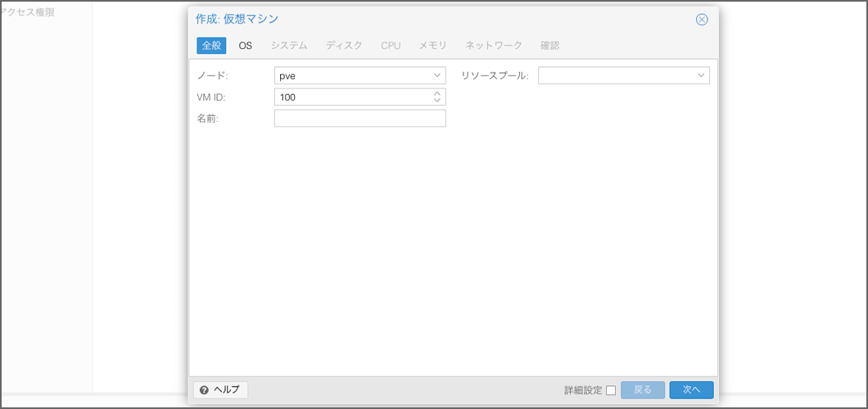Click the VM ID: label

[x=211, y=97]
